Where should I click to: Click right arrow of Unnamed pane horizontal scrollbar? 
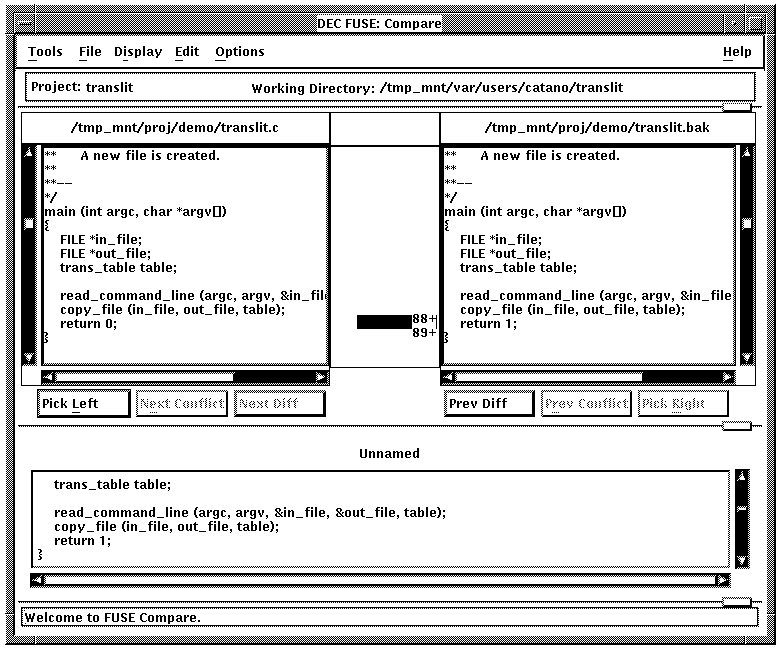pyautogui.click(x=722, y=579)
